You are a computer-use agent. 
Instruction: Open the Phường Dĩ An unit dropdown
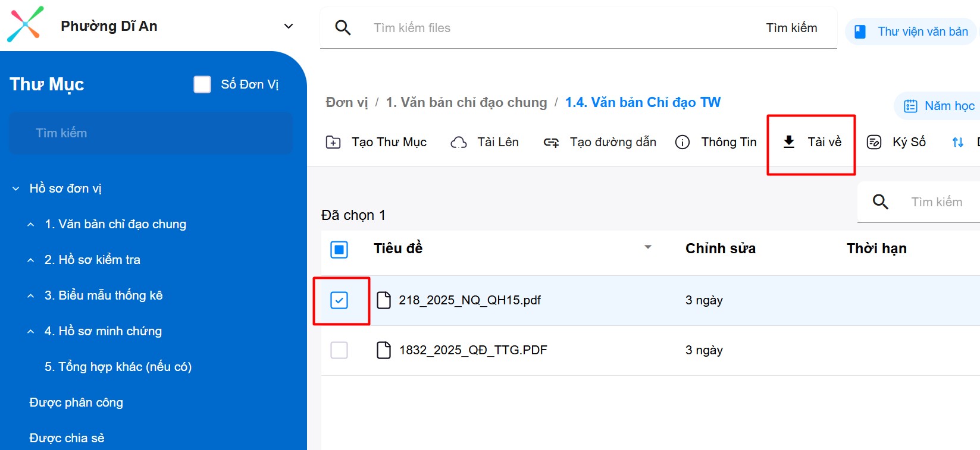(289, 26)
